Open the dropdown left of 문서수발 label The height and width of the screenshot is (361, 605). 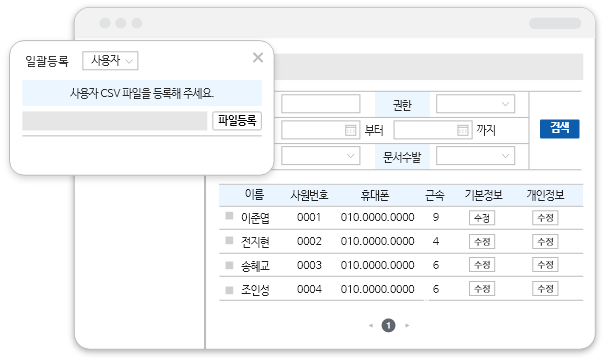click(320, 156)
